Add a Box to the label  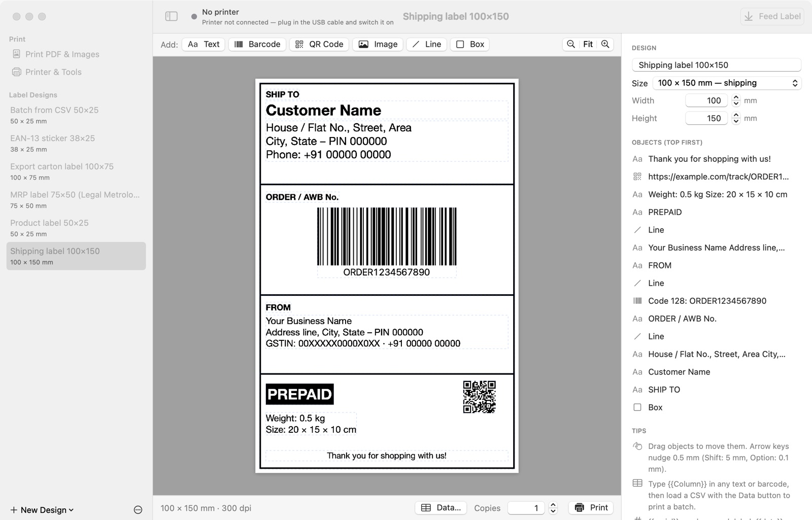pyautogui.click(x=470, y=44)
